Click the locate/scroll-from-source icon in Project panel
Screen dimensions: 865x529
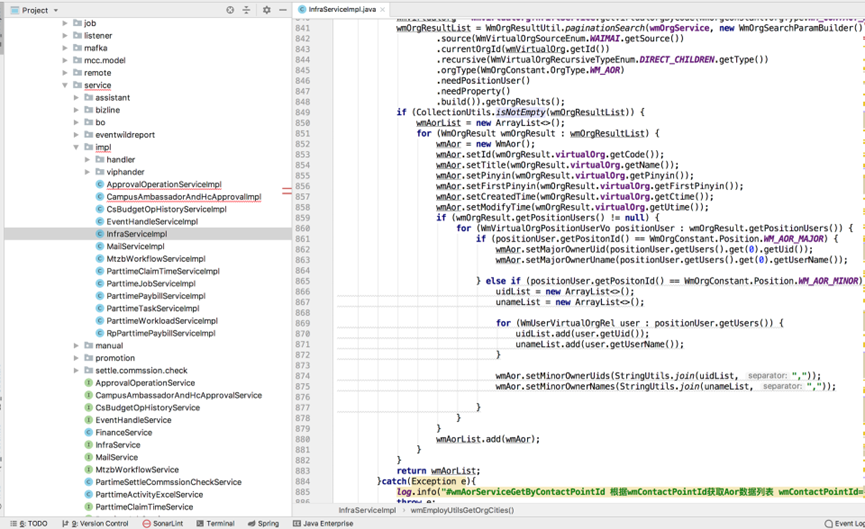229,10
